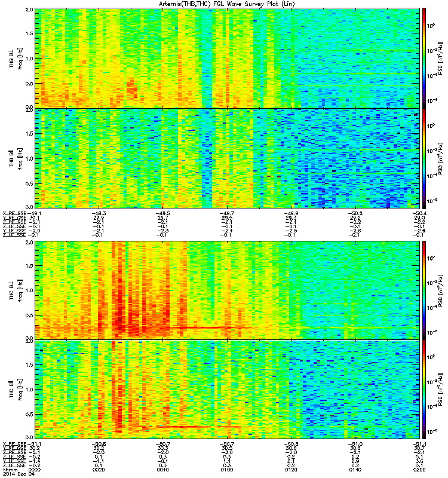The image size is (448, 478).
Task: Click the '10⁻⁴' tick on THC B∥ color bar
Action: pyautogui.click(x=431, y=406)
